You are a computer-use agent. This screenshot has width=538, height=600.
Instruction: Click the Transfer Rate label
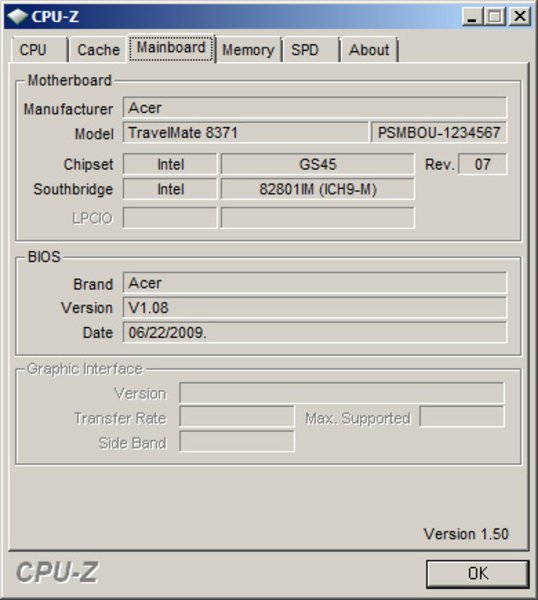coord(120,418)
